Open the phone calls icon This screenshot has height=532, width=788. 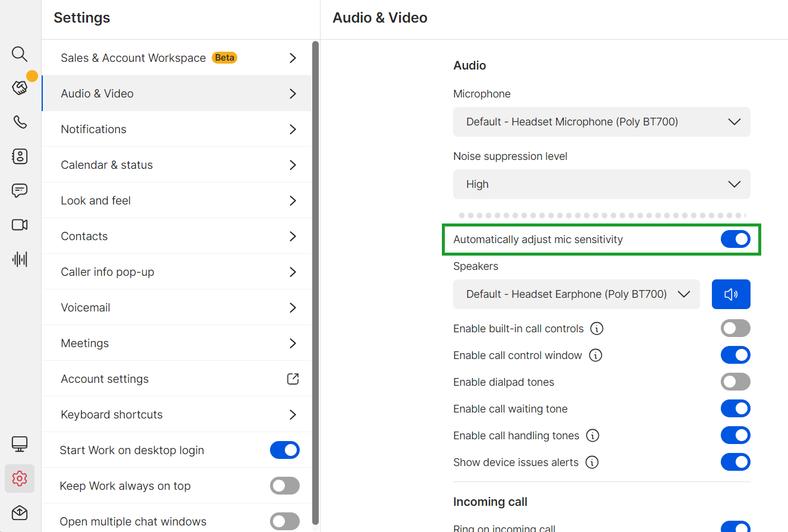(20, 122)
